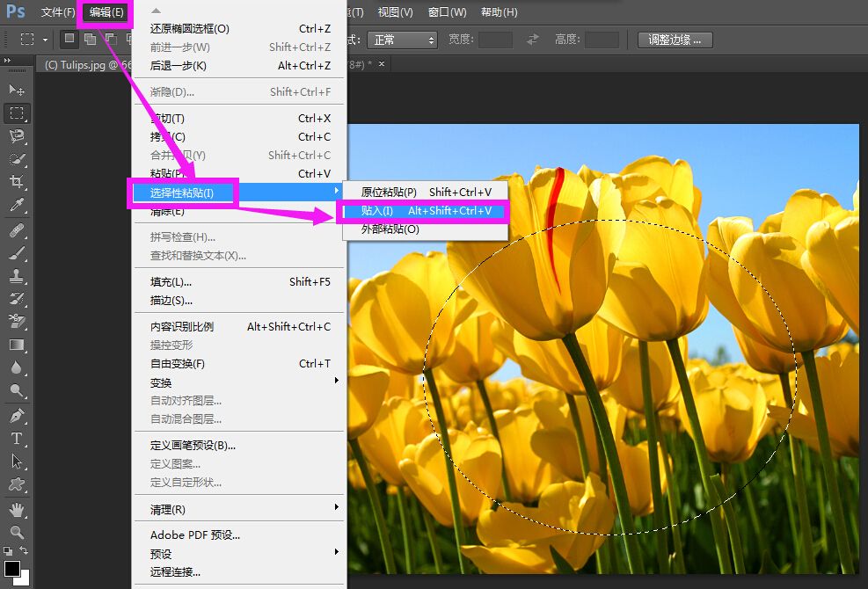
Task: Expand 清理(R) submenu arrow
Action: [x=337, y=507]
